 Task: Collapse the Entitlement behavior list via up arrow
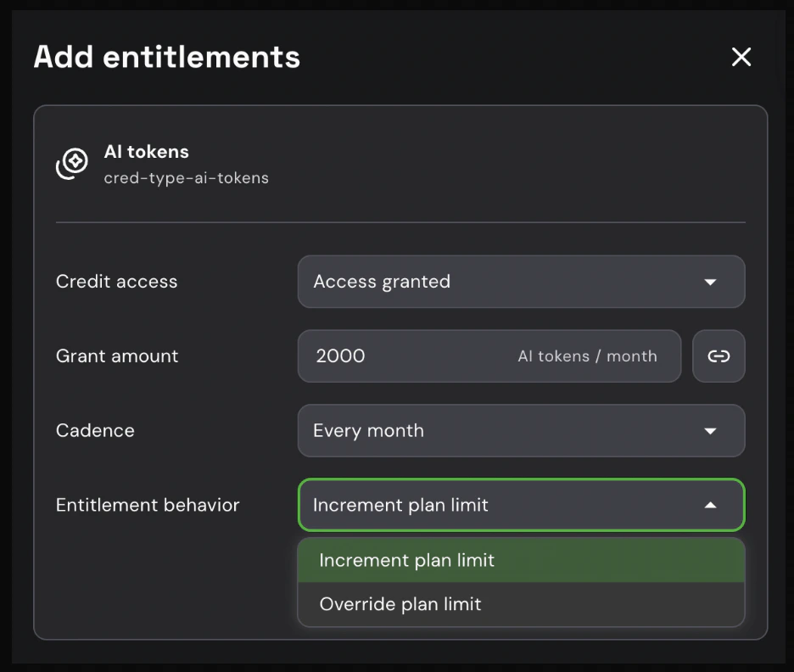711,506
